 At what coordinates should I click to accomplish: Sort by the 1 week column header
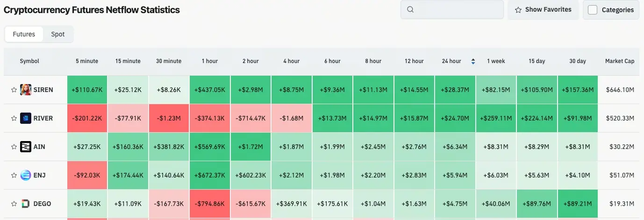click(x=496, y=61)
